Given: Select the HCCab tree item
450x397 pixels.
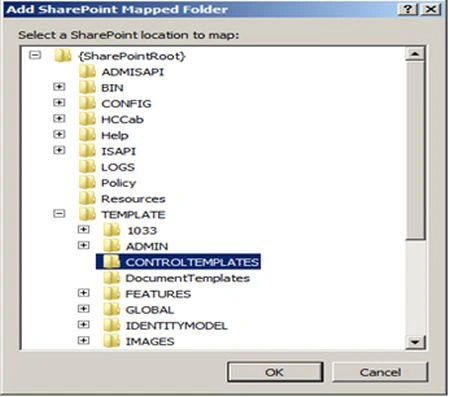Looking at the screenshot, I should click(122, 119).
